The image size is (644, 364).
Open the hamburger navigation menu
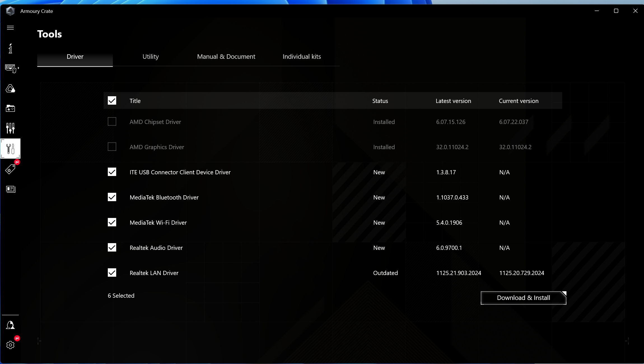[10, 28]
